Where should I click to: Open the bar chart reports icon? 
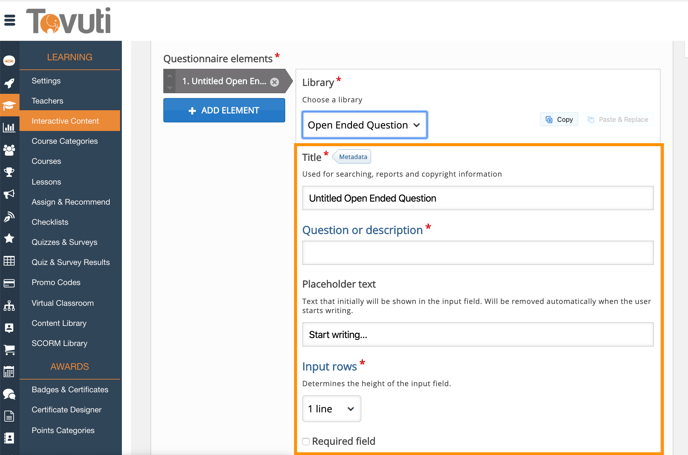(x=9, y=127)
